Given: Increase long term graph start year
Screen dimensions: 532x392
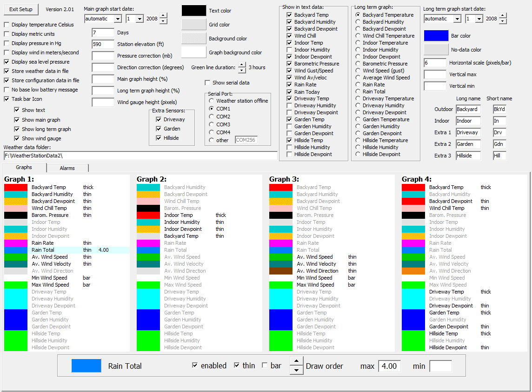Looking at the screenshot, I should point(503,16).
